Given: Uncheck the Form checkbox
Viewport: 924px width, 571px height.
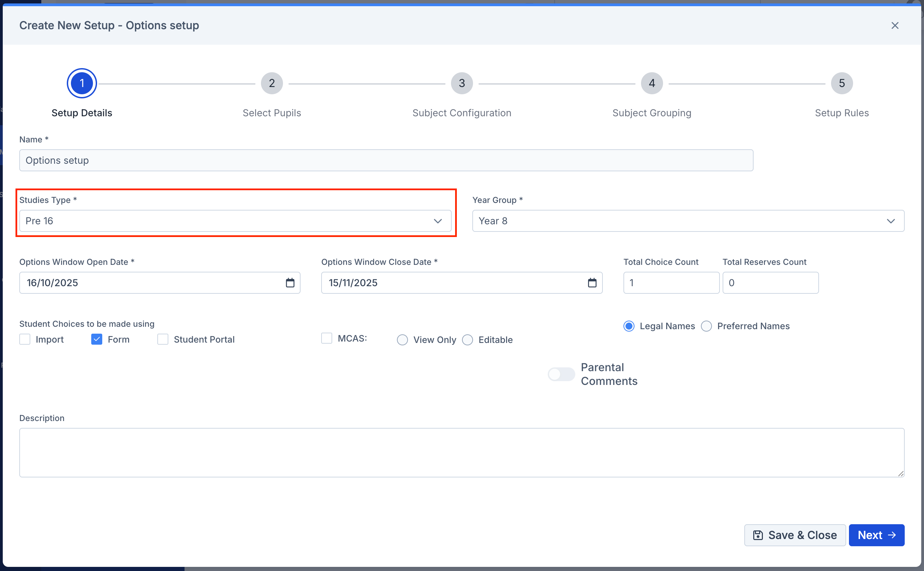Looking at the screenshot, I should pos(97,339).
